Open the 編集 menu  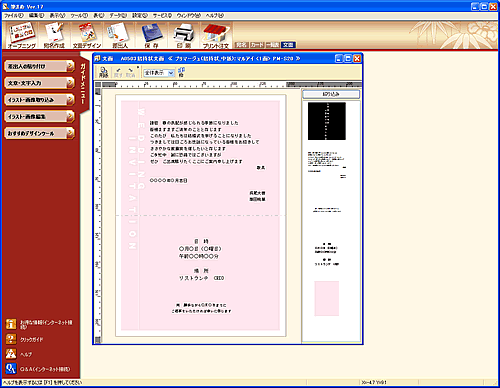tap(36, 15)
